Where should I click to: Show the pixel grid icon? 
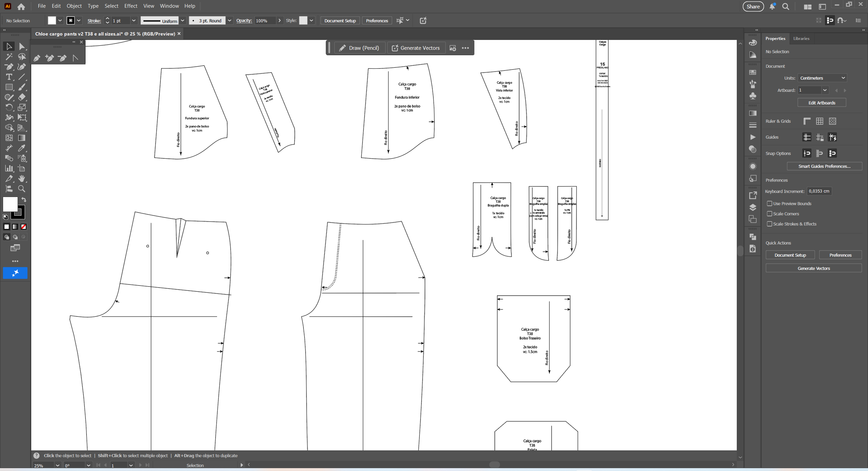click(x=832, y=121)
